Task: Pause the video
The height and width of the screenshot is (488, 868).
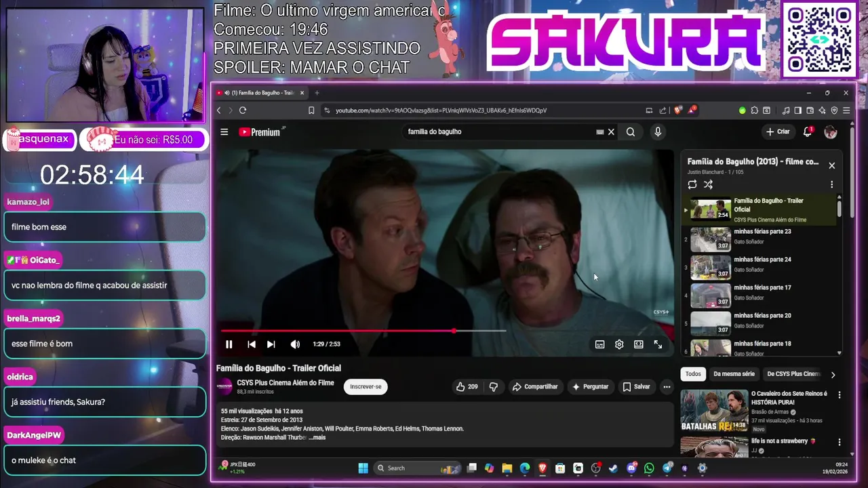Action: coord(229,344)
